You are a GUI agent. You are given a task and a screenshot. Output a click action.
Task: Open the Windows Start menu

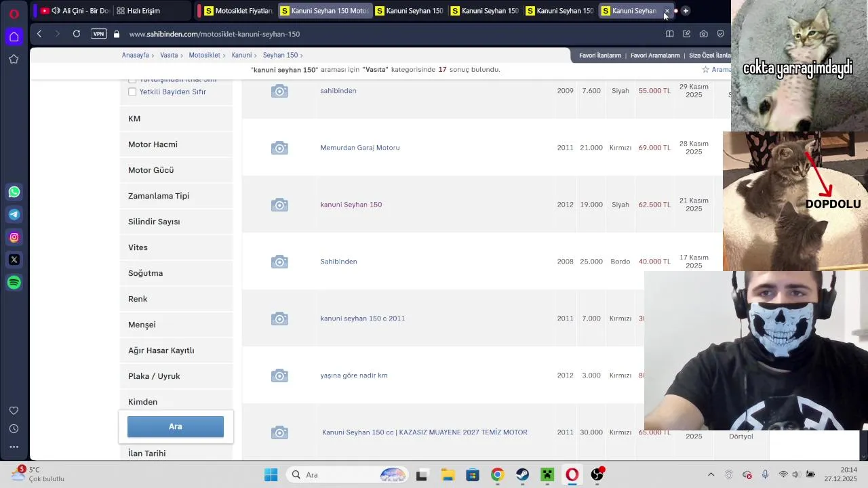[x=271, y=475]
